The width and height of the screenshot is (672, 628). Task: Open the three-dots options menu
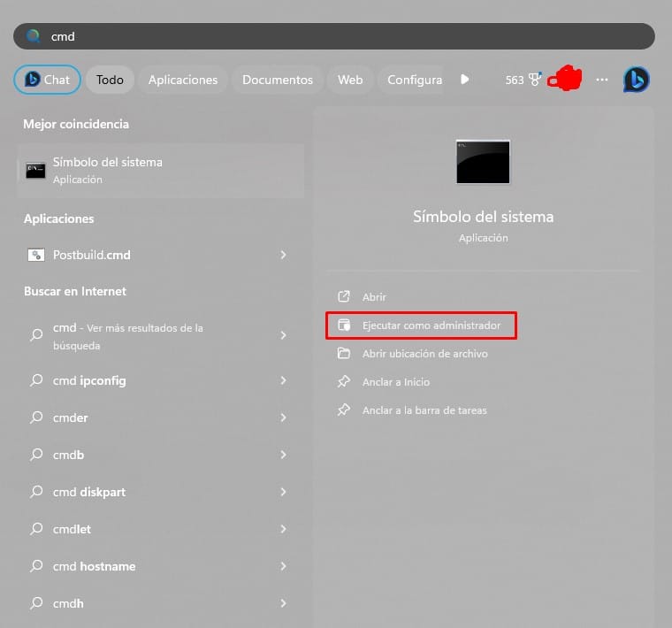click(x=602, y=80)
